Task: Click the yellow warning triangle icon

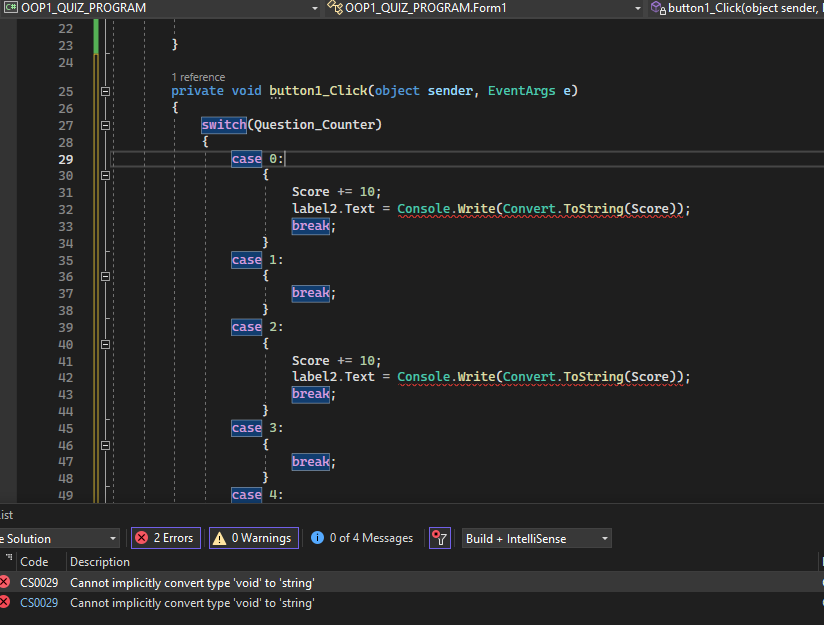Action: [x=219, y=538]
